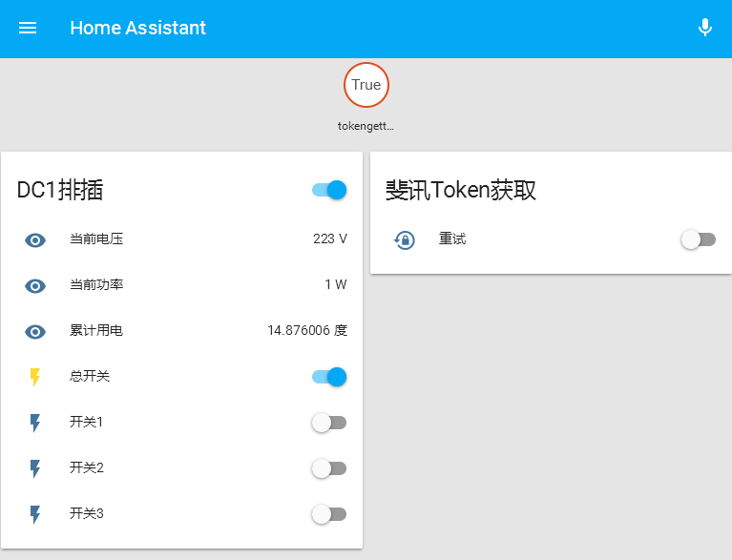
Task: Click lightning icon for 开关3
Action: (35, 514)
